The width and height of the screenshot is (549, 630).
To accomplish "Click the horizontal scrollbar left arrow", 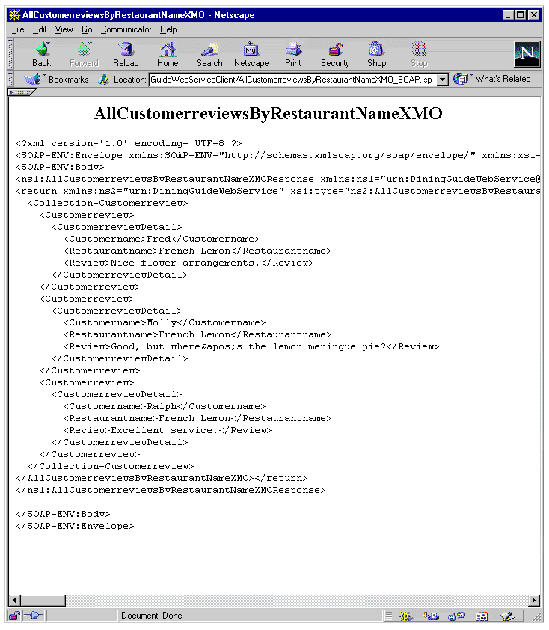I will pos(14,601).
